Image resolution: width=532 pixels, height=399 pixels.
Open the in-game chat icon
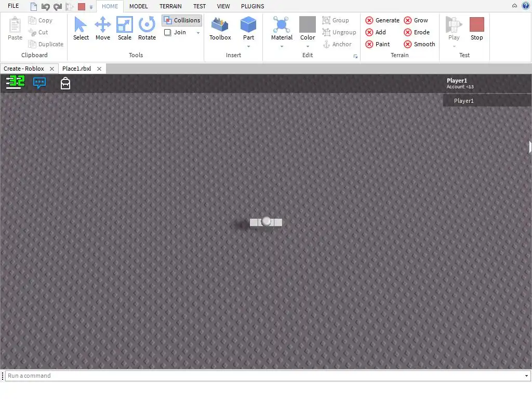[x=39, y=83]
